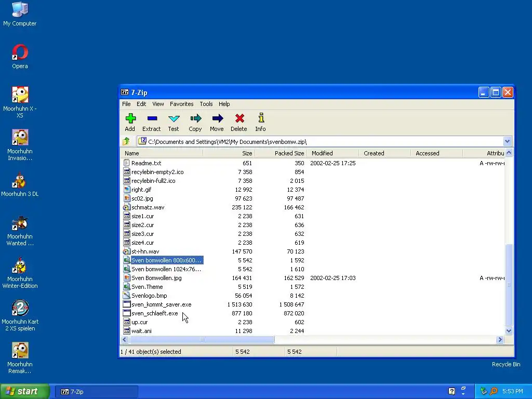Select the sc02.jpg file

point(142,198)
